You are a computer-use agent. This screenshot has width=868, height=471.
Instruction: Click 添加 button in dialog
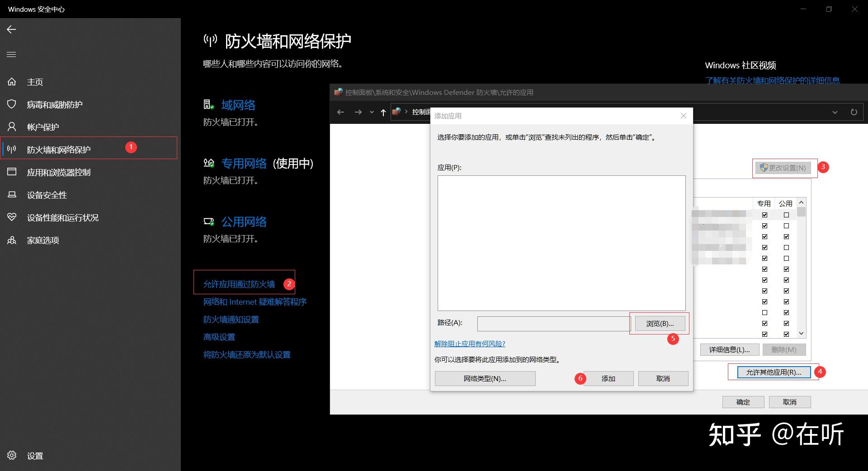[609, 378]
